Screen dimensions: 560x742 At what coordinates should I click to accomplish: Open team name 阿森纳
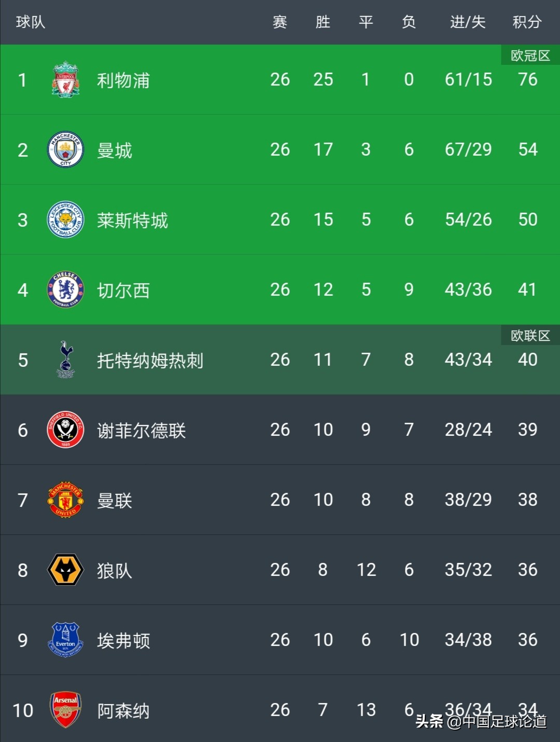[x=123, y=710]
